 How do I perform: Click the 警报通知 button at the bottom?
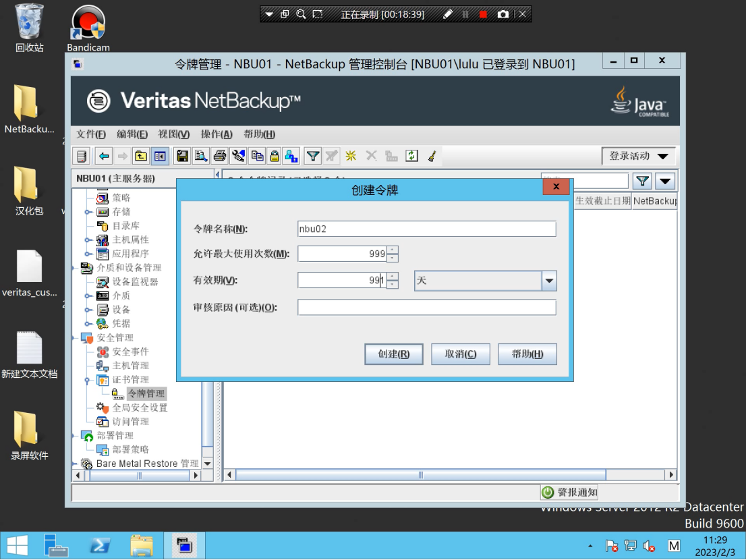pos(569,492)
